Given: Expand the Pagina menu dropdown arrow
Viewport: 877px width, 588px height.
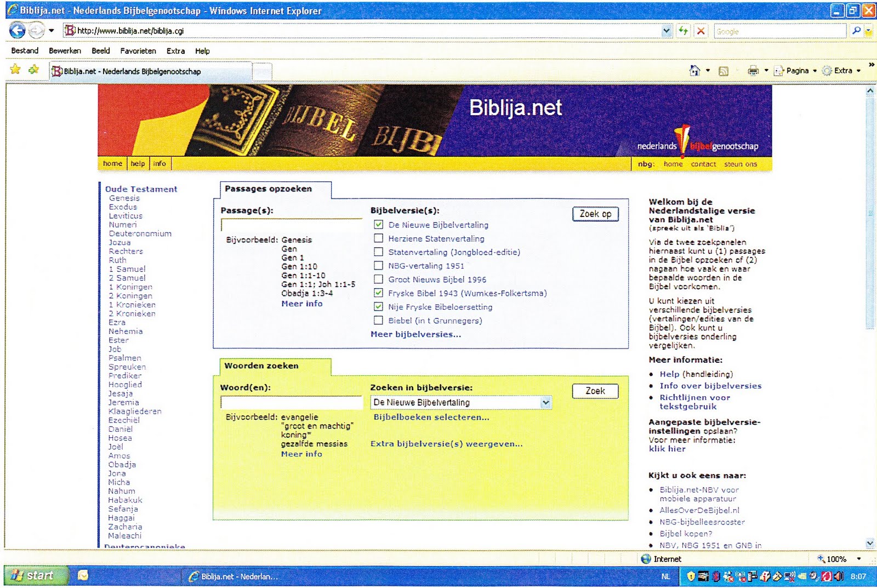Looking at the screenshot, I should [x=815, y=71].
